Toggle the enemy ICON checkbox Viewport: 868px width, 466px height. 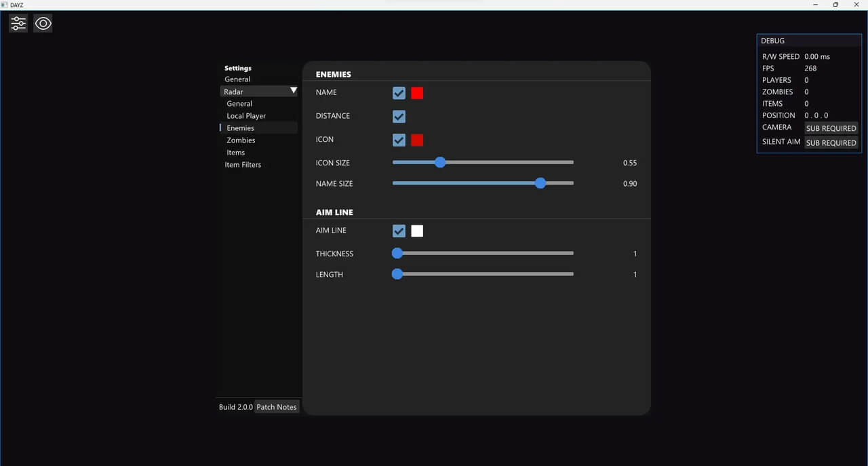click(x=399, y=140)
